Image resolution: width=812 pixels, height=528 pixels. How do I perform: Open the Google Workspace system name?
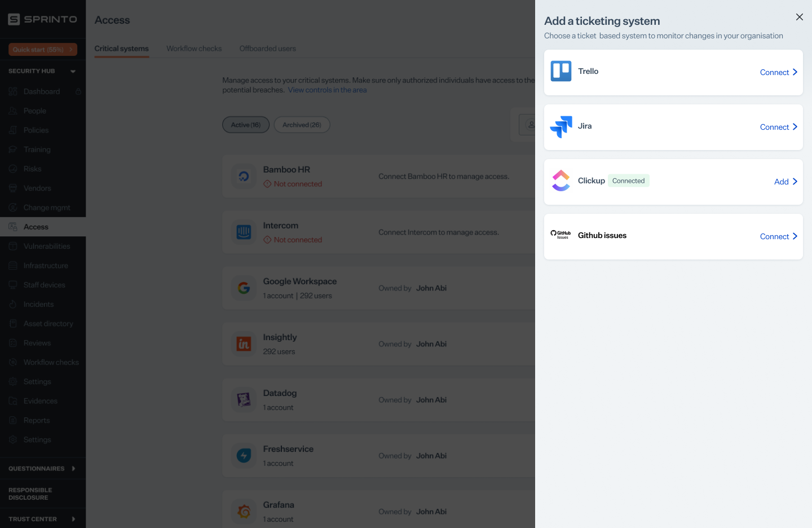pyautogui.click(x=300, y=281)
